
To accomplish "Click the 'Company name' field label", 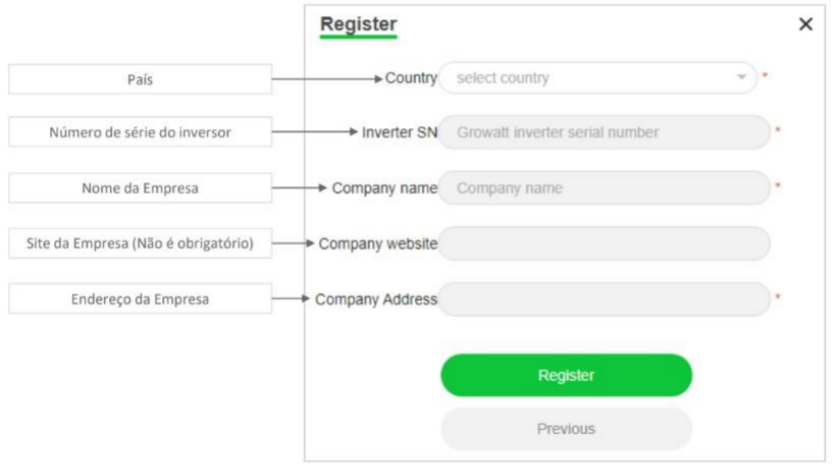I will point(385,187).
